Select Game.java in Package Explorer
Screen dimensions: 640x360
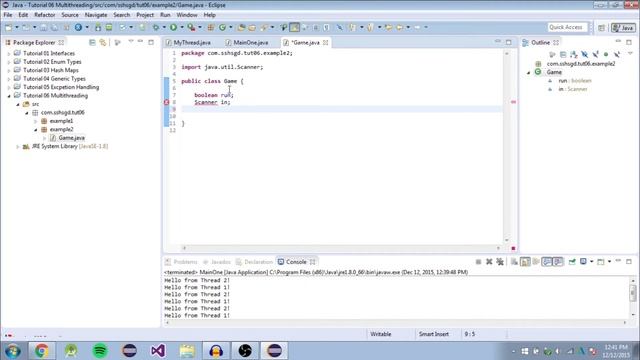click(71, 138)
